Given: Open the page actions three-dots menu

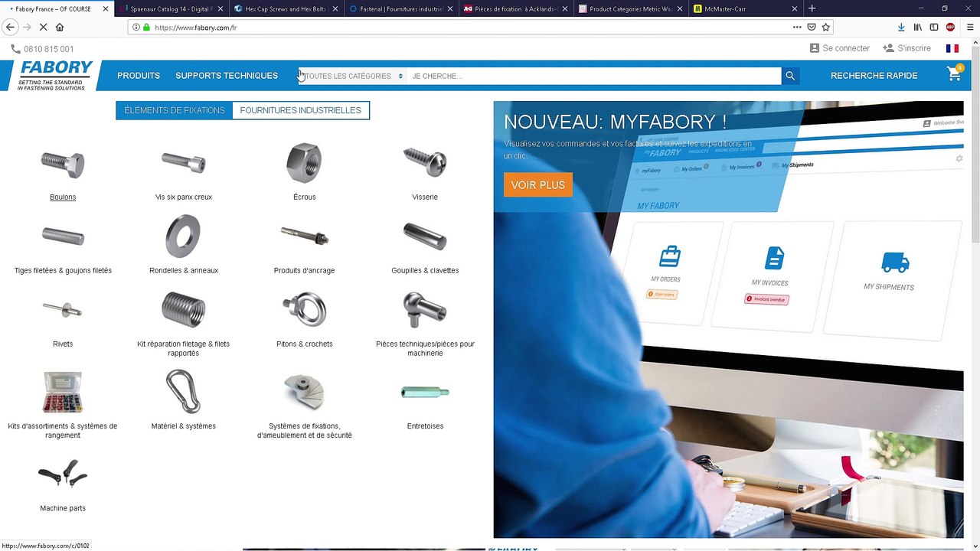Looking at the screenshot, I should click(797, 27).
